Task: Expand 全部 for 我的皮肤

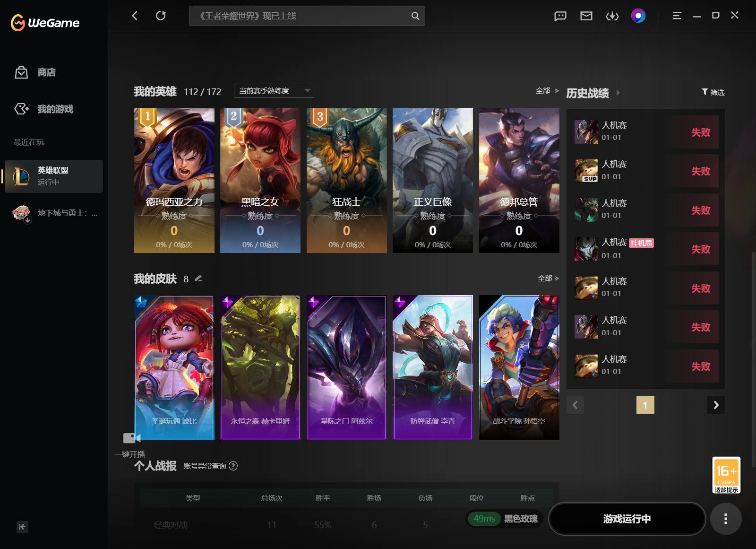Action: pyautogui.click(x=548, y=278)
